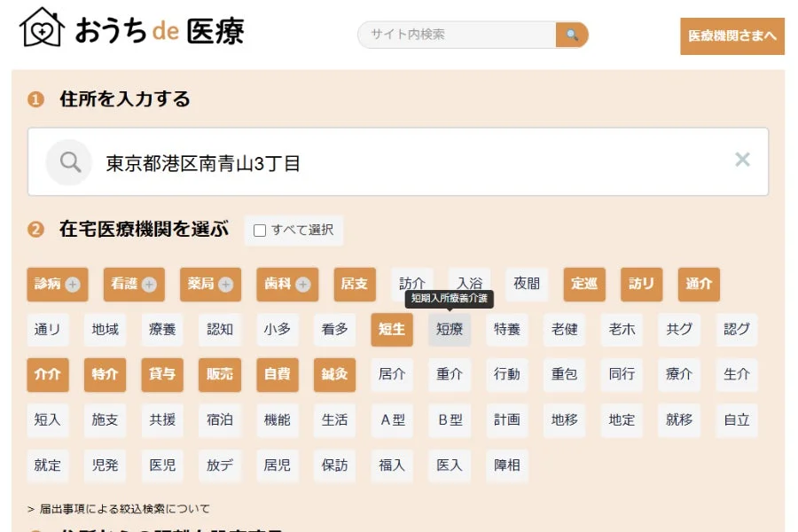Select the 機能 tag

coord(278,420)
